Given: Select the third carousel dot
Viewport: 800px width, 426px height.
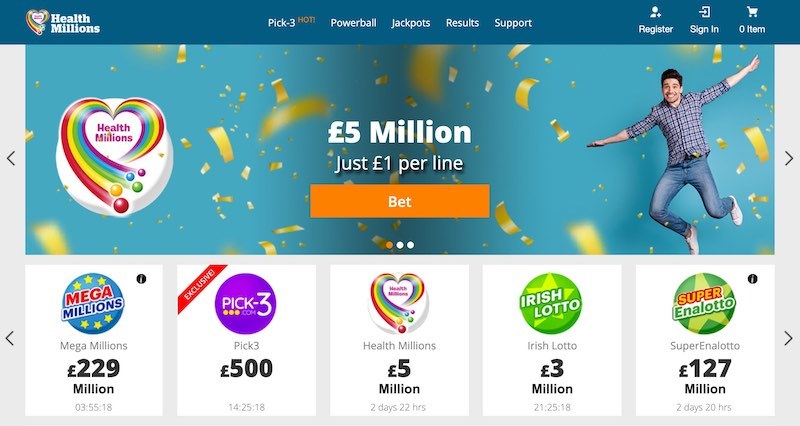Looking at the screenshot, I should click(x=411, y=245).
